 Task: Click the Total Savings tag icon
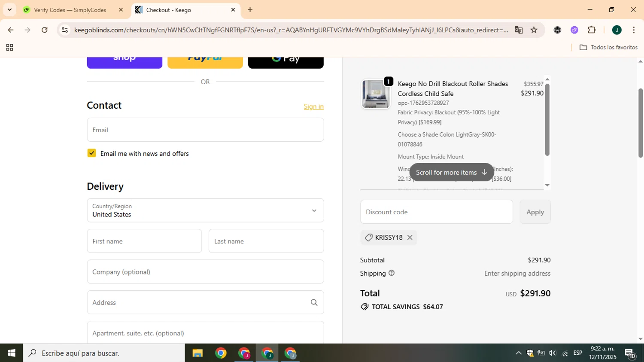pyautogui.click(x=365, y=307)
